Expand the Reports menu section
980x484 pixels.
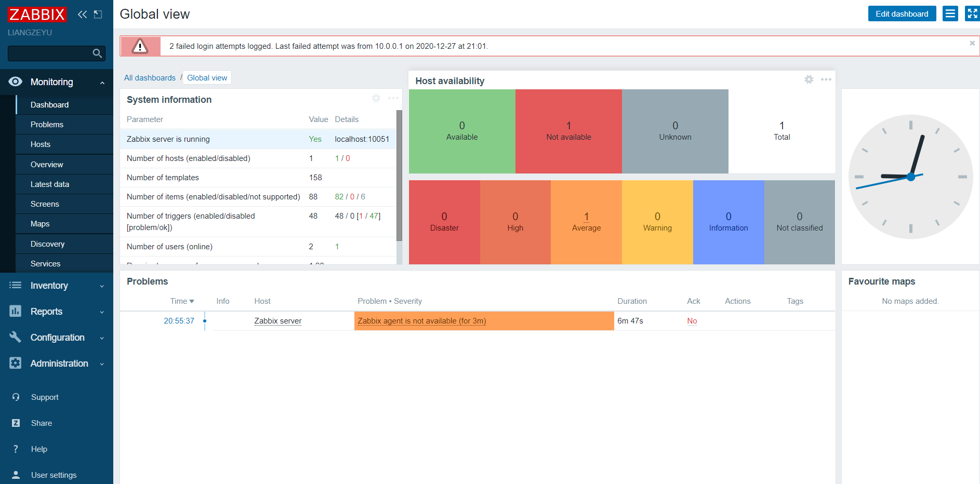click(102, 312)
